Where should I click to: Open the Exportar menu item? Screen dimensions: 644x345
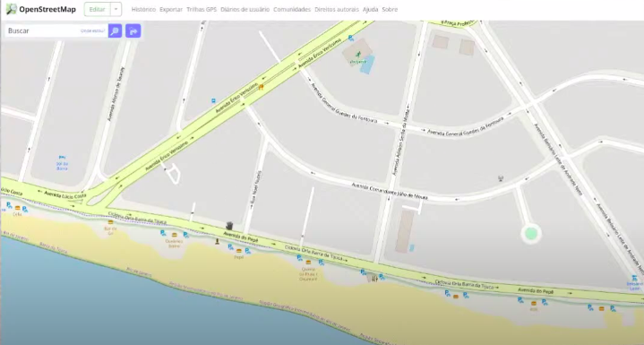(171, 10)
